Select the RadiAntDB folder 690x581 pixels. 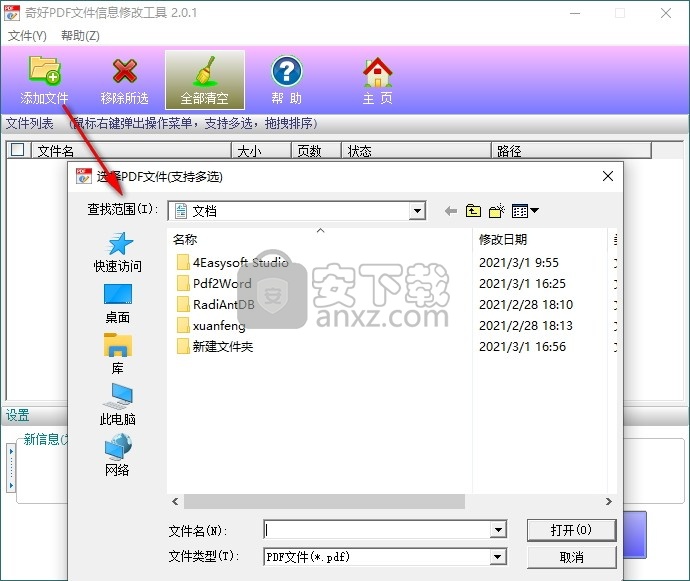[216, 305]
